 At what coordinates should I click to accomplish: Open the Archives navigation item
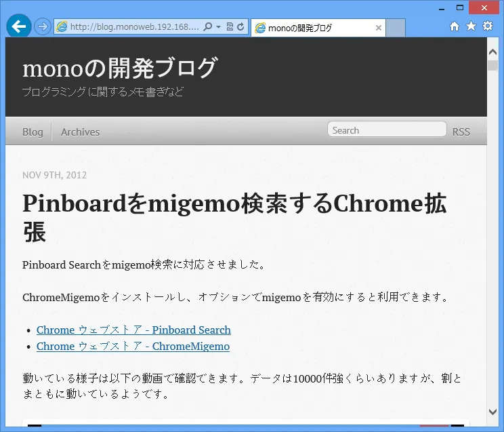[x=80, y=132]
